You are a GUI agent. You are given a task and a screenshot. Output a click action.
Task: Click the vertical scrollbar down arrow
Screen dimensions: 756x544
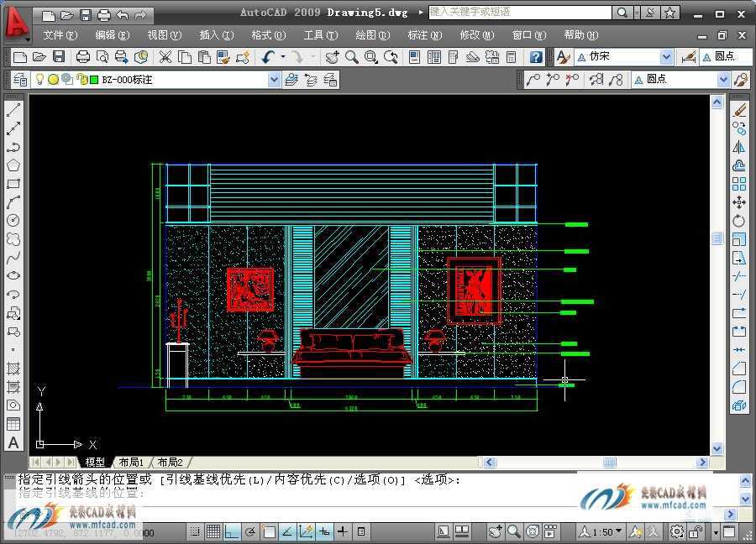[717, 448]
